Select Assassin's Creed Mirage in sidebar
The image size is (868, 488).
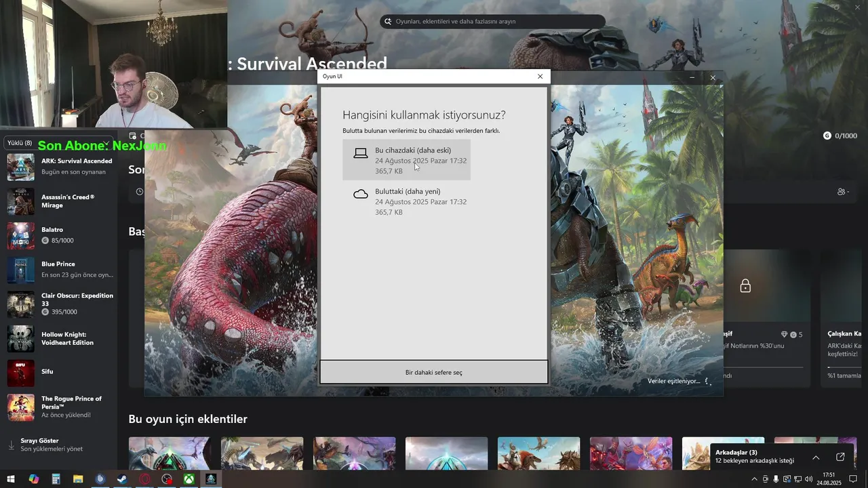click(x=60, y=201)
